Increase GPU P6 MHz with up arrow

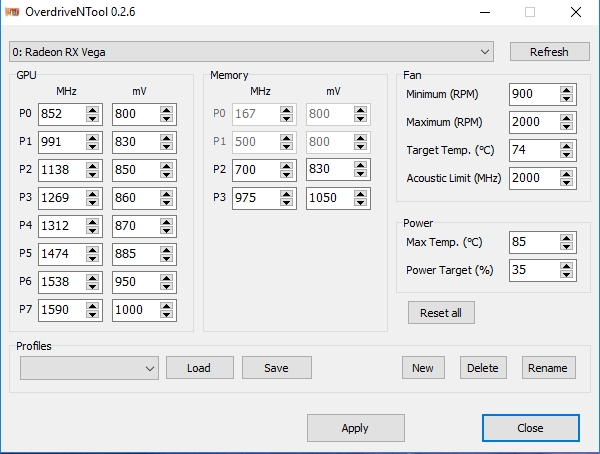coord(92,278)
